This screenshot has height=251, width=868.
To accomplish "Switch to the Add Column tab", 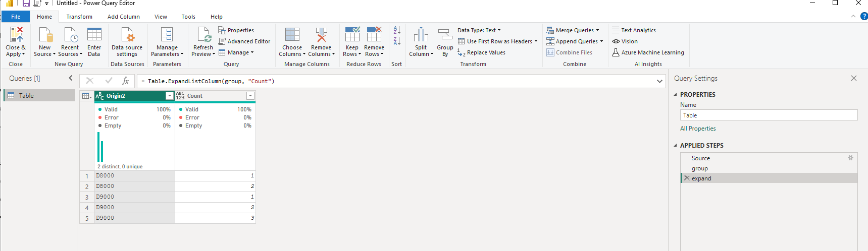I will [x=124, y=17].
